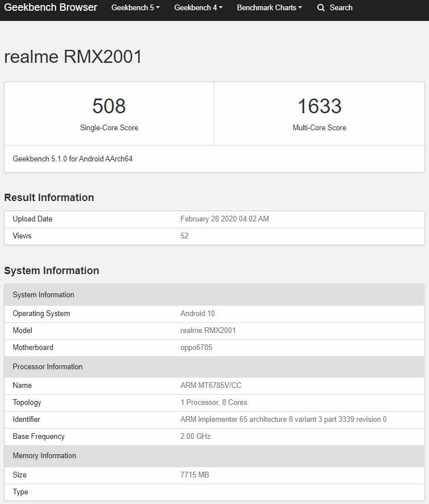Select the memory size 7715 MB
The height and width of the screenshot is (504, 429).
194,475
